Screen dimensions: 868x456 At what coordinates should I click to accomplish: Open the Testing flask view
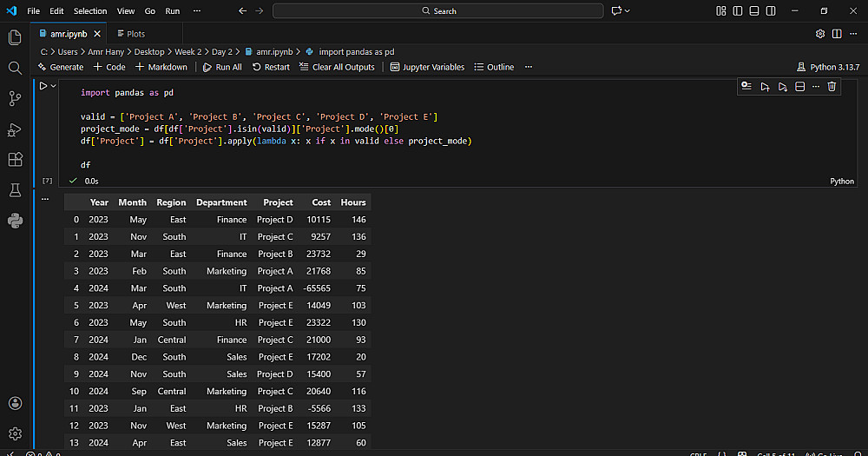pos(15,189)
